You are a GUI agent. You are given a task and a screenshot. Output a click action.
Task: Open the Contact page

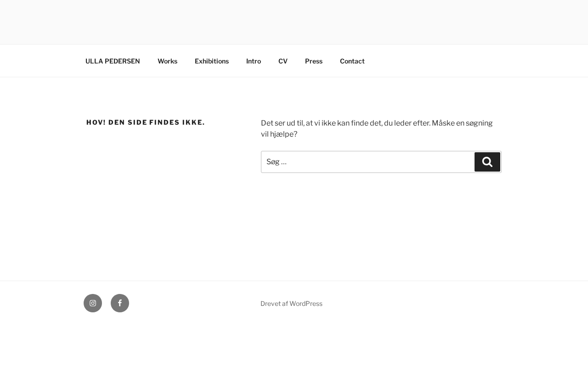(352, 61)
